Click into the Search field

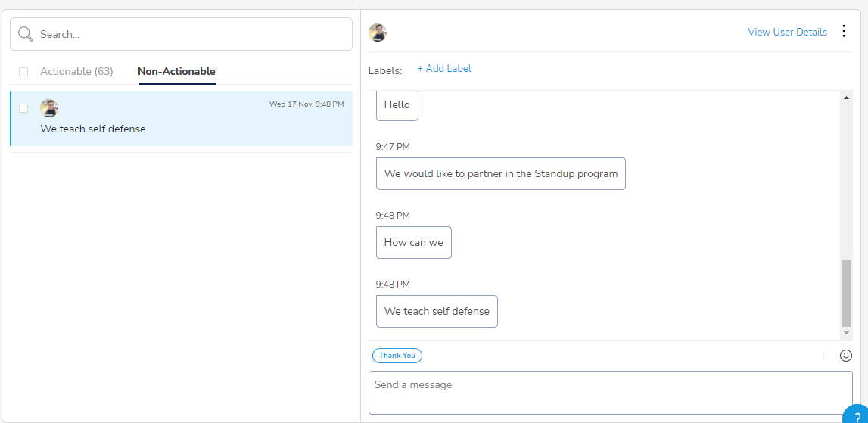tap(181, 34)
